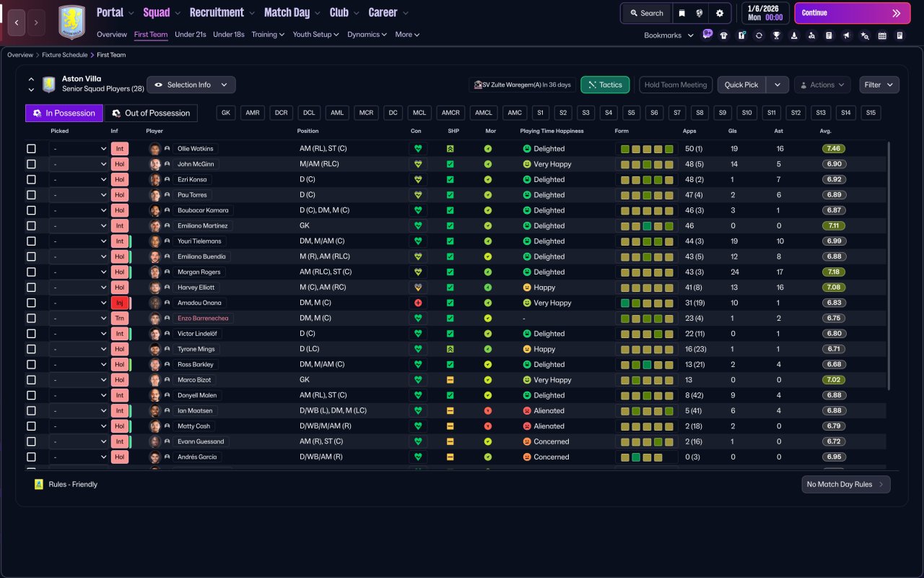The width and height of the screenshot is (924, 578).
Task: Click the circular refresh arrows bookmark icon
Action: tap(759, 35)
